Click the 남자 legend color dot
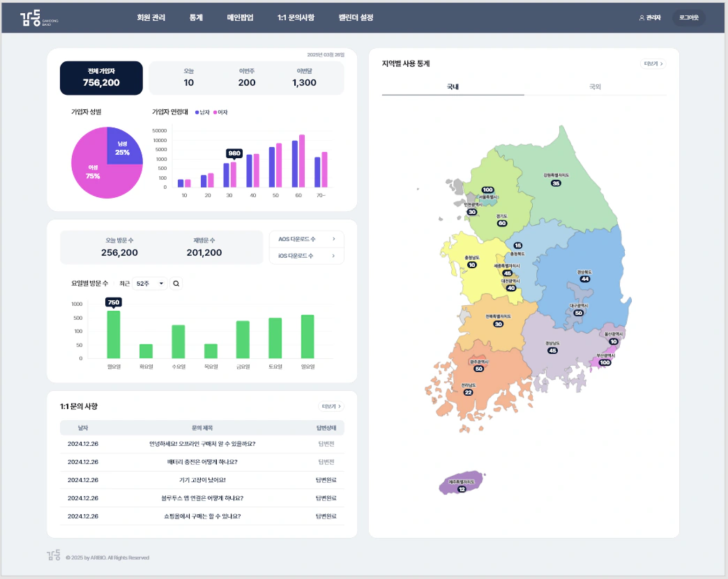728x579 pixels. coord(197,112)
